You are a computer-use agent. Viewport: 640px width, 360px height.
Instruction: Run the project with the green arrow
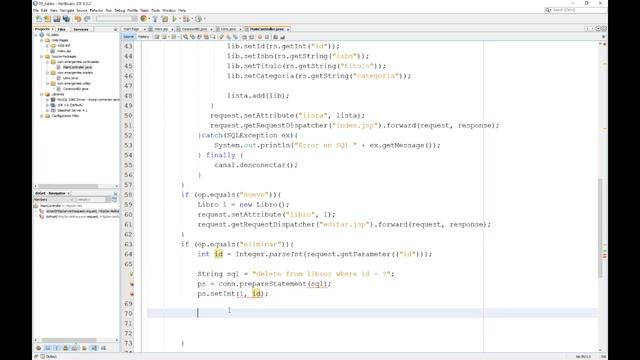[x=175, y=19]
